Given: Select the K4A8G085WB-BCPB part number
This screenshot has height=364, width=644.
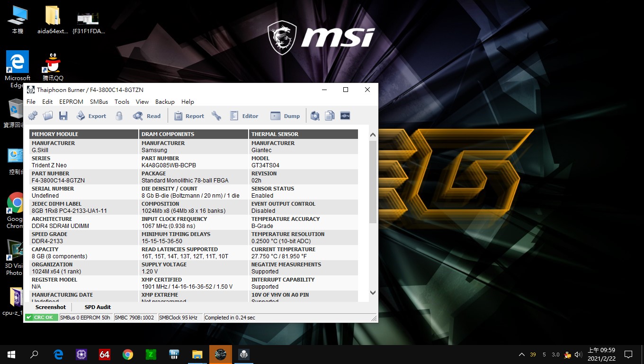Looking at the screenshot, I should pos(169,165).
